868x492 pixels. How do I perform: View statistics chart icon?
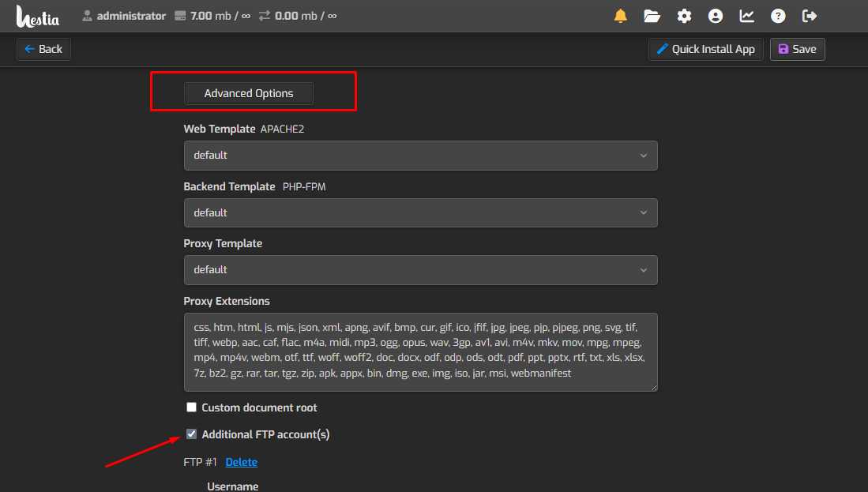(746, 16)
